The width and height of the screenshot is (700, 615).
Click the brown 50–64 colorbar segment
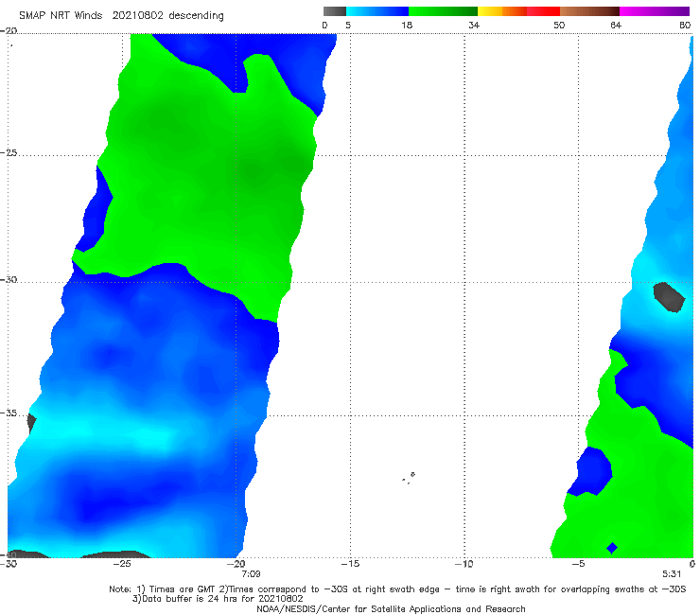click(x=589, y=11)
